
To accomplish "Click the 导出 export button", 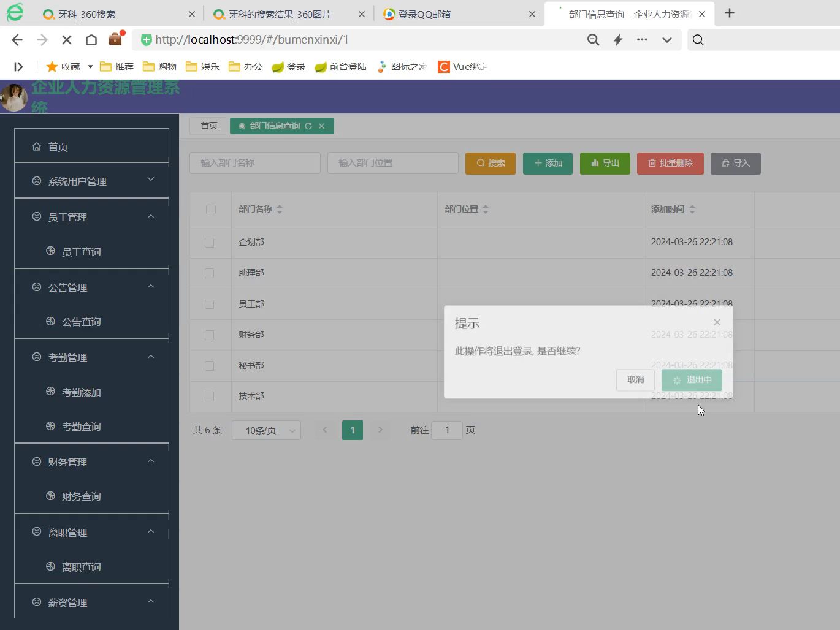I will tap(605, 163).
